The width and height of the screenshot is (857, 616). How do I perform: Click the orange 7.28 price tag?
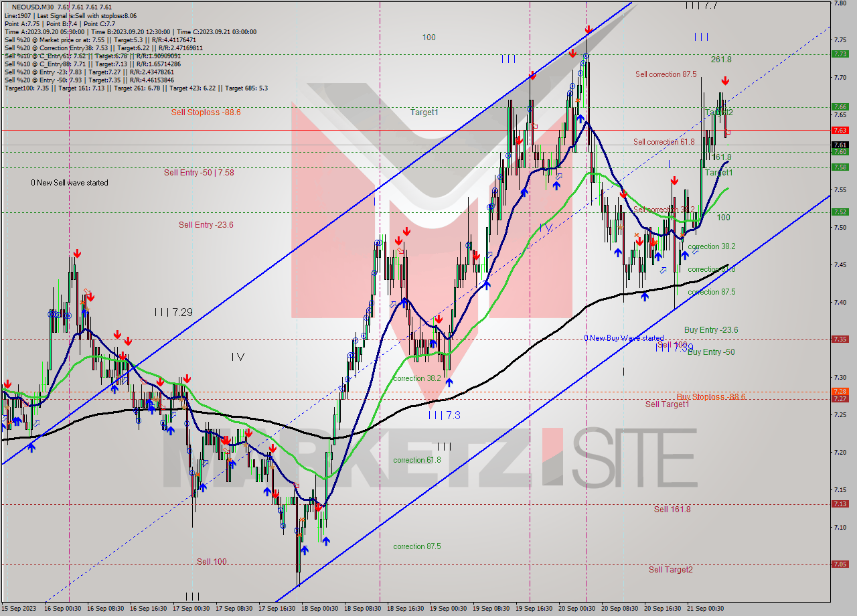(840, 392)
